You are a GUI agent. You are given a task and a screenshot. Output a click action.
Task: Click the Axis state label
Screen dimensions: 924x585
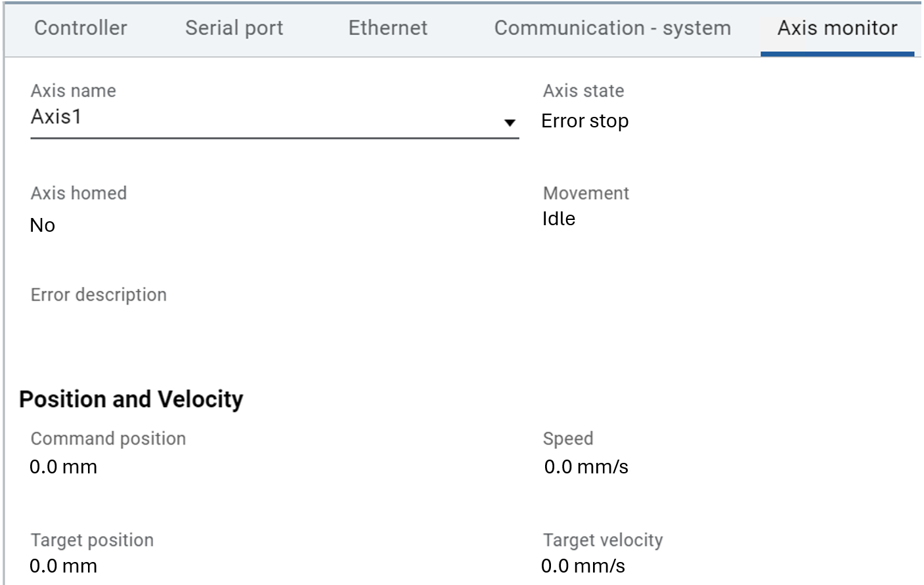click(x=583, y=91)
